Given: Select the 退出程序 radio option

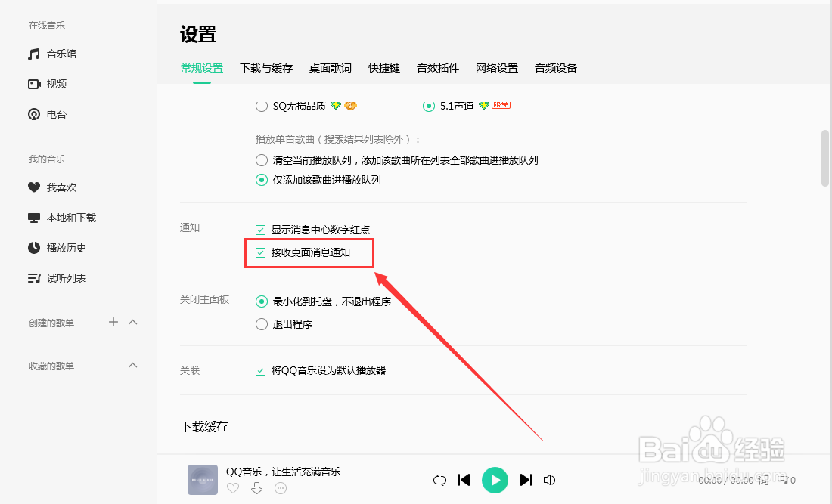Looking at the screenshot, I should [x=260, y=323].
